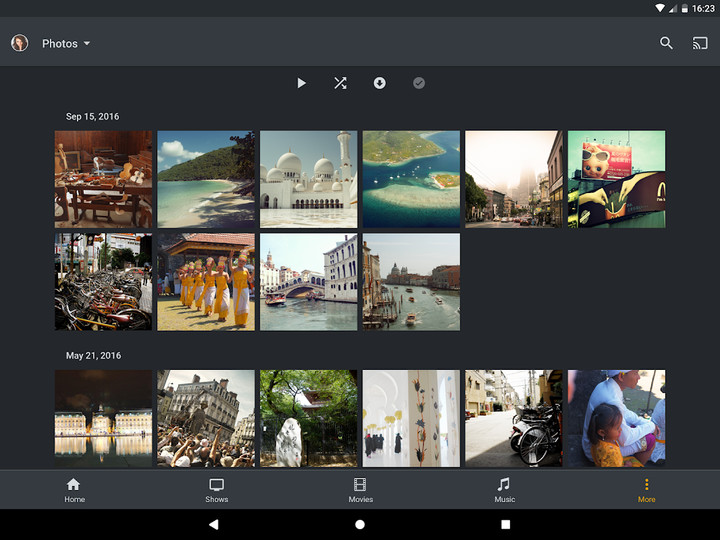Screen dimensions: 720x540
Task: Open the Cast to device icon
Action: (x=700, y=43)
